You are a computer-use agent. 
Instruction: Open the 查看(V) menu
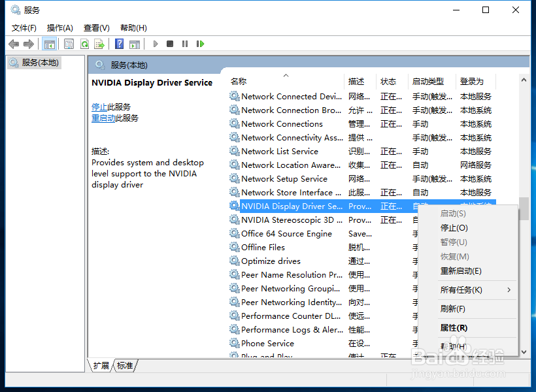(x=96, y=28)
